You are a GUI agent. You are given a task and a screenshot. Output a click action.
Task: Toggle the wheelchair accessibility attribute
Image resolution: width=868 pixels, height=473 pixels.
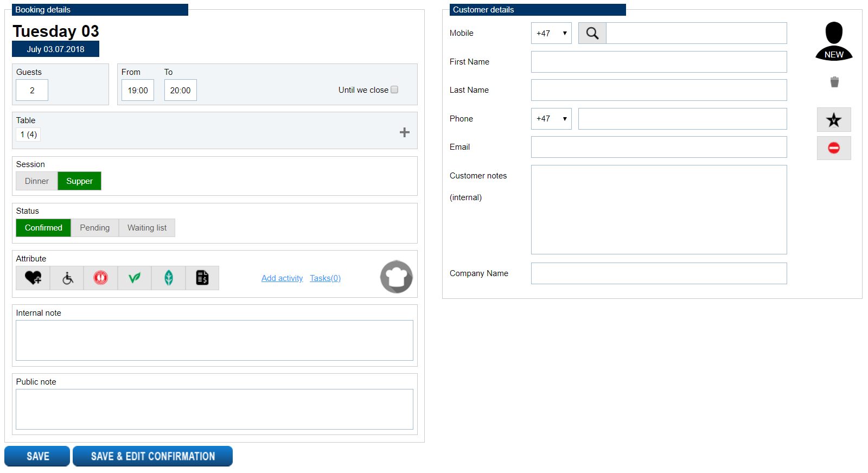[67, 278]
